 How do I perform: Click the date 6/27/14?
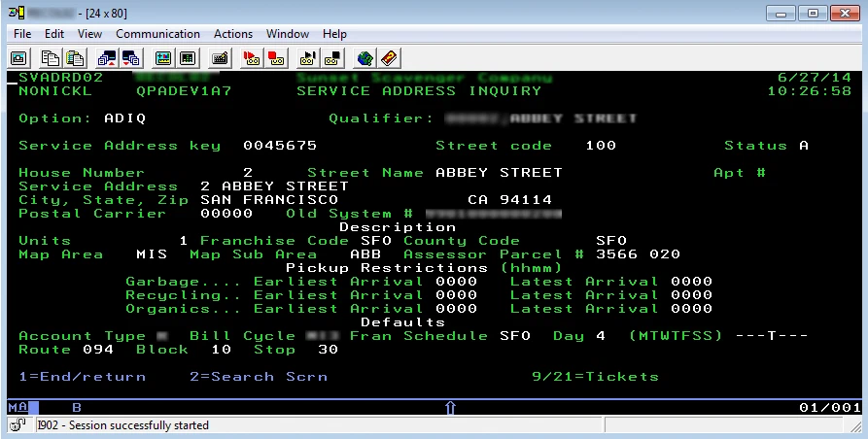pos(815,78)
